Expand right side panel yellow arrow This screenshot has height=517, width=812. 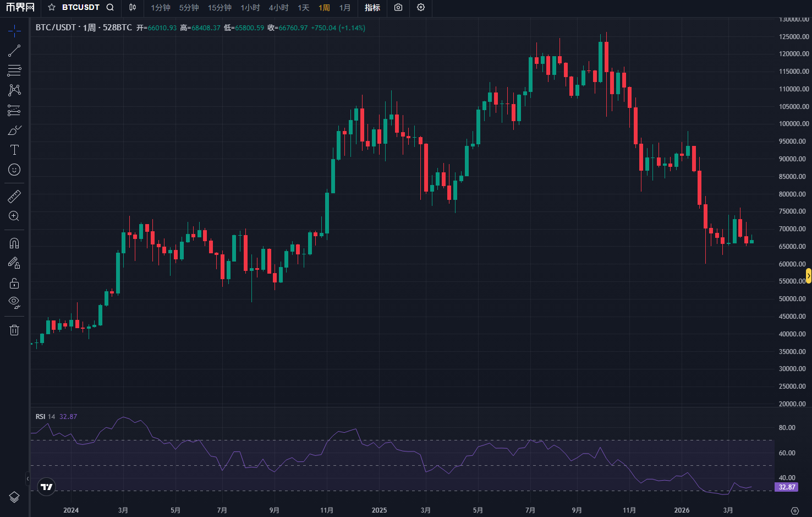coord(808,276)
